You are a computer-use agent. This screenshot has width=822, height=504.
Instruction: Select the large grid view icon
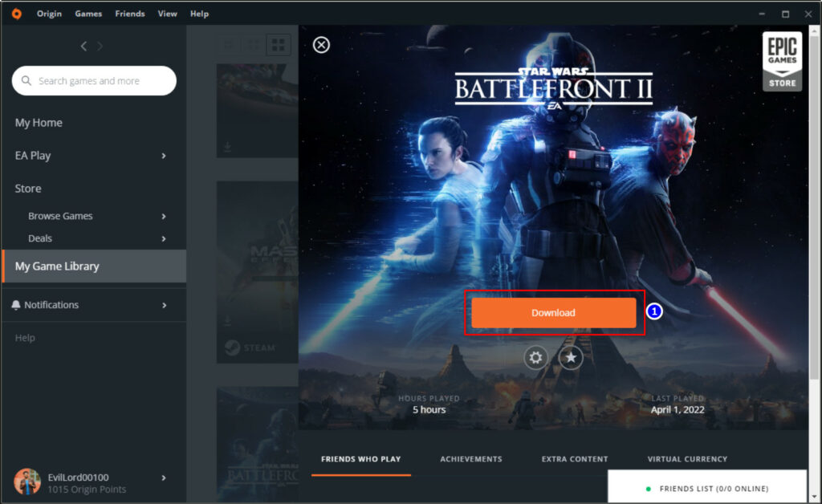(277, 45)
